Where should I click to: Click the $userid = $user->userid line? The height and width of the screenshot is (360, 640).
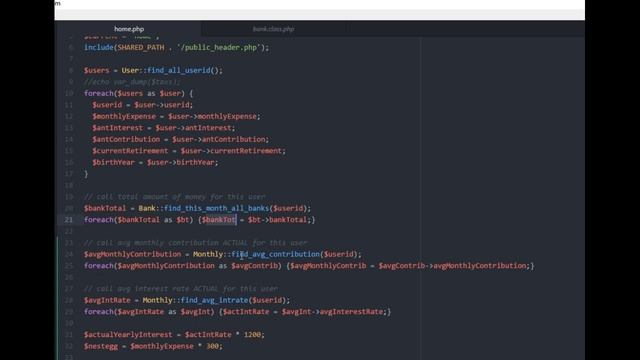142,105
